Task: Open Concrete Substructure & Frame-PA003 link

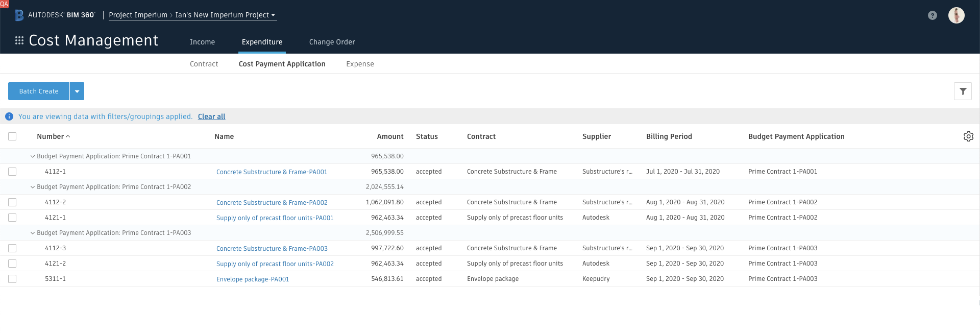Action: tap(272, 249)
